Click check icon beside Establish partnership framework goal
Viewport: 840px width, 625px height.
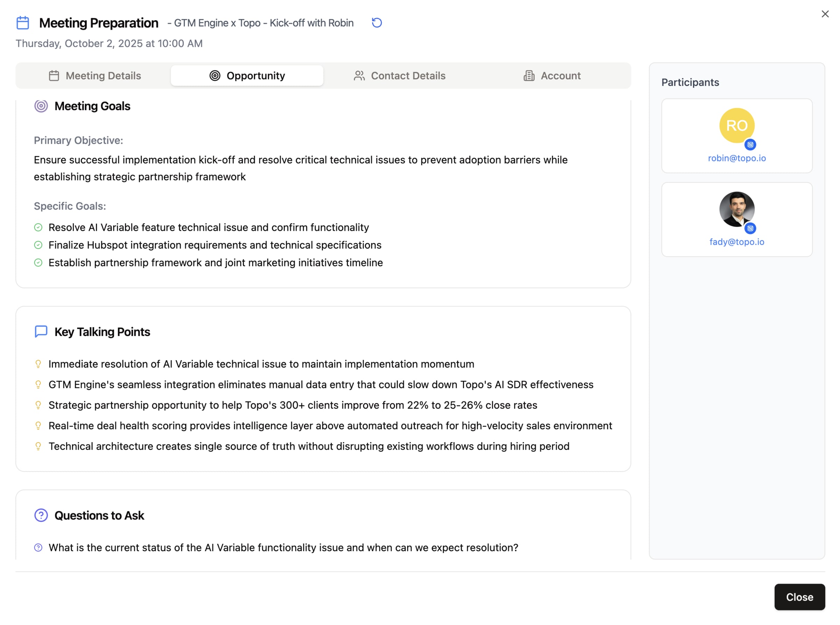38,263
